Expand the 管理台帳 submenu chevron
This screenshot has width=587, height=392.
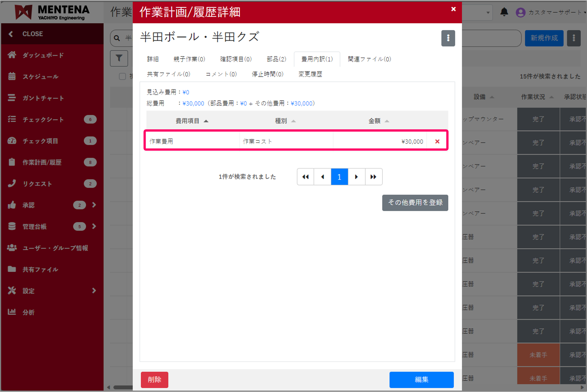tap(94, 226)
